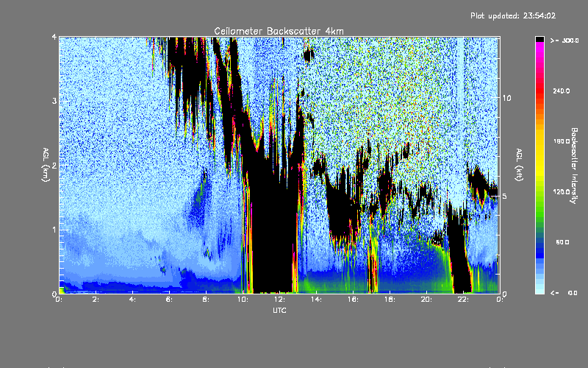Click the "5" kft tick on right axis
The image size is (588, 368).
[x=504, y=196]
